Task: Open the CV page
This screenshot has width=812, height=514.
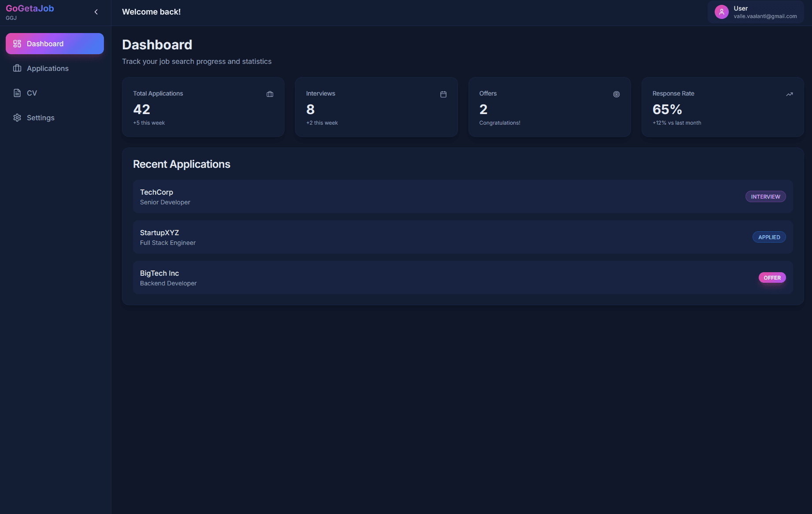Action: click(x=31, y=93)
